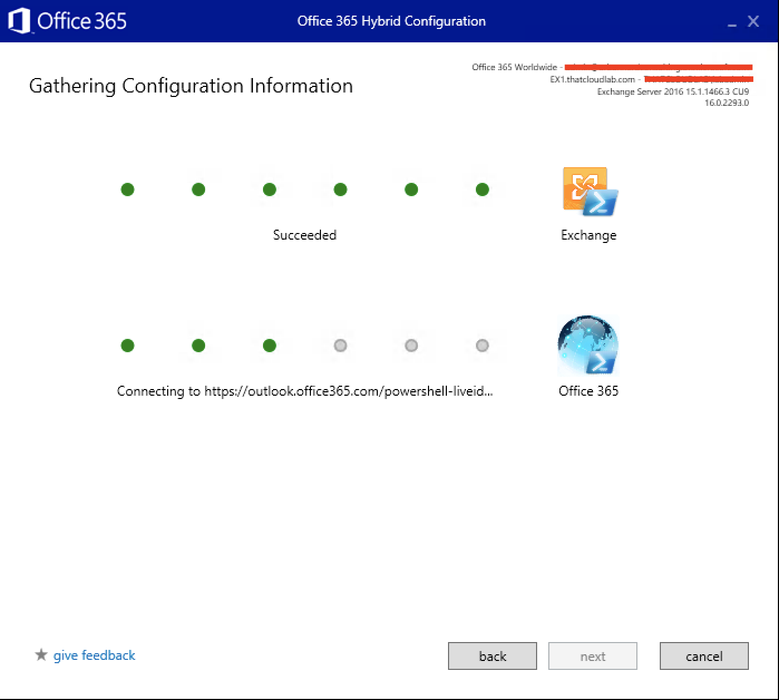Click last gray dot in Office 365 progress row
The image size is (779, 700).
483,346
